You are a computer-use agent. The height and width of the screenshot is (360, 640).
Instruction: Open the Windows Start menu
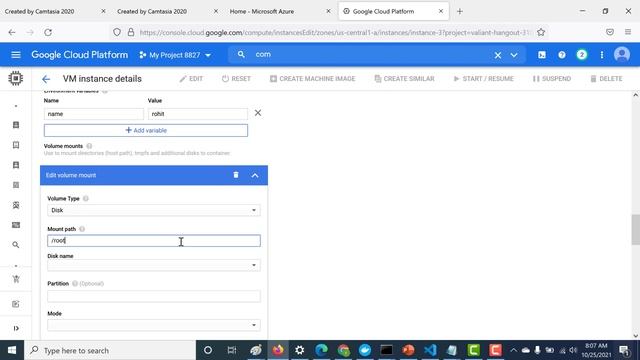12,350
